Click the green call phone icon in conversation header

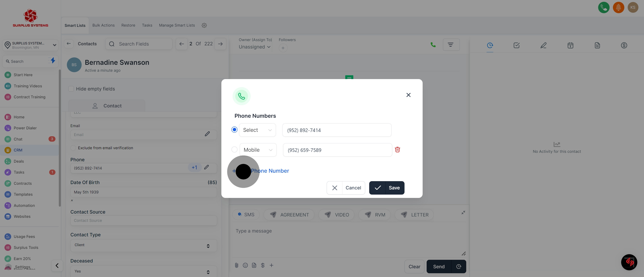point(433,45)
